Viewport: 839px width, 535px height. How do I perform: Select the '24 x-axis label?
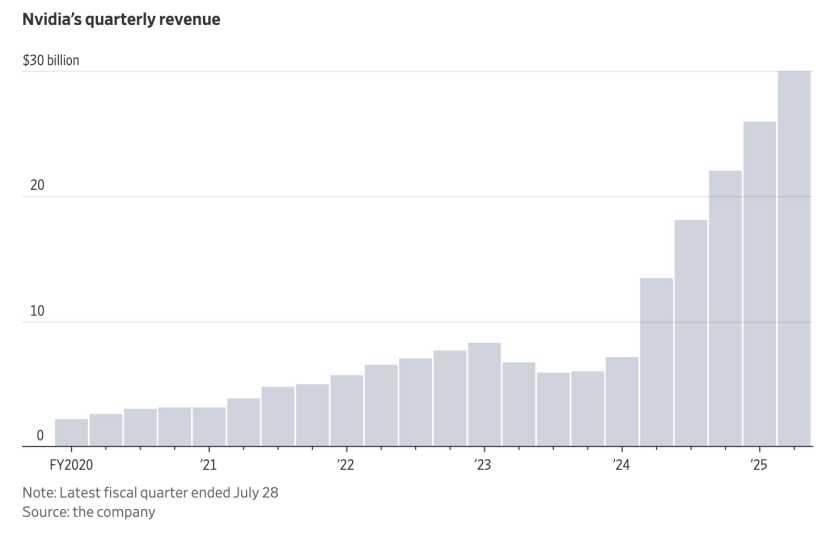click(621, 465)
